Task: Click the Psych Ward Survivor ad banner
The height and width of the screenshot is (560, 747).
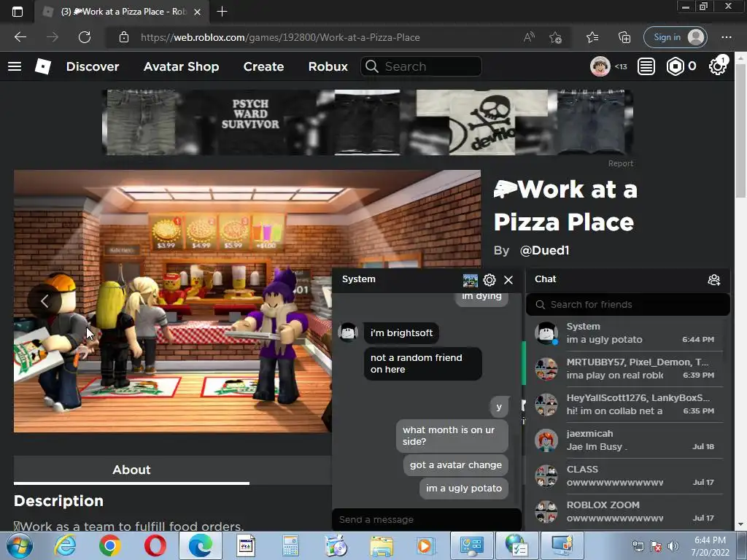Action: coord(368,122)
